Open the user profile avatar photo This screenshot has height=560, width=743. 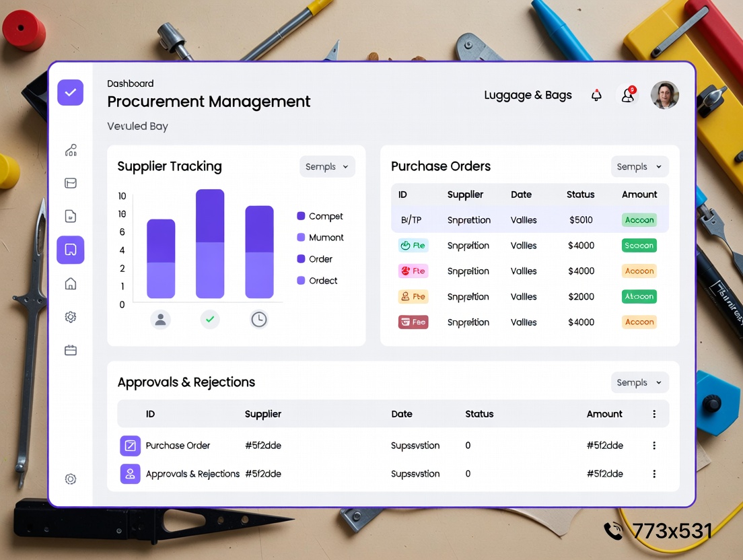click(664, 96)
